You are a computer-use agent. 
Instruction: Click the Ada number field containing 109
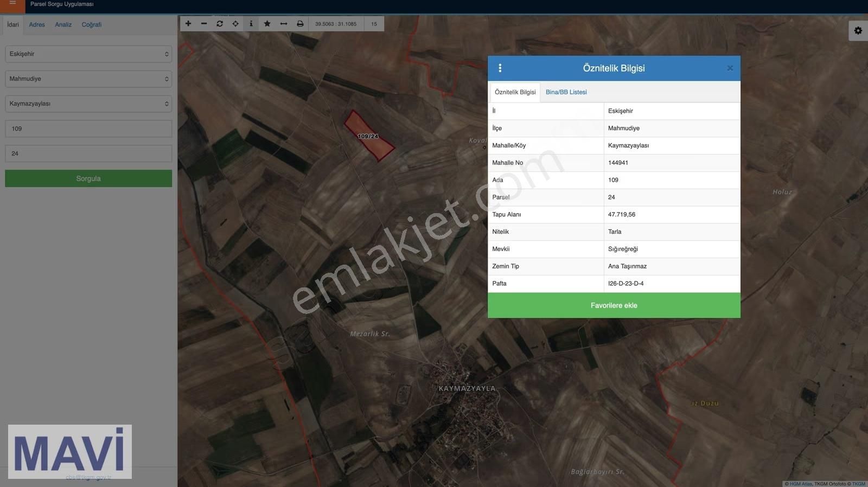point(88,129)
